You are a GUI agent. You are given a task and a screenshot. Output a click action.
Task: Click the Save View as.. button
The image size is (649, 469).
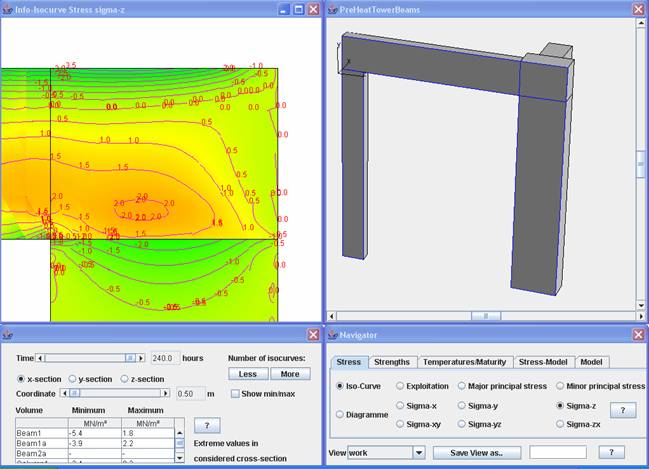477,453
